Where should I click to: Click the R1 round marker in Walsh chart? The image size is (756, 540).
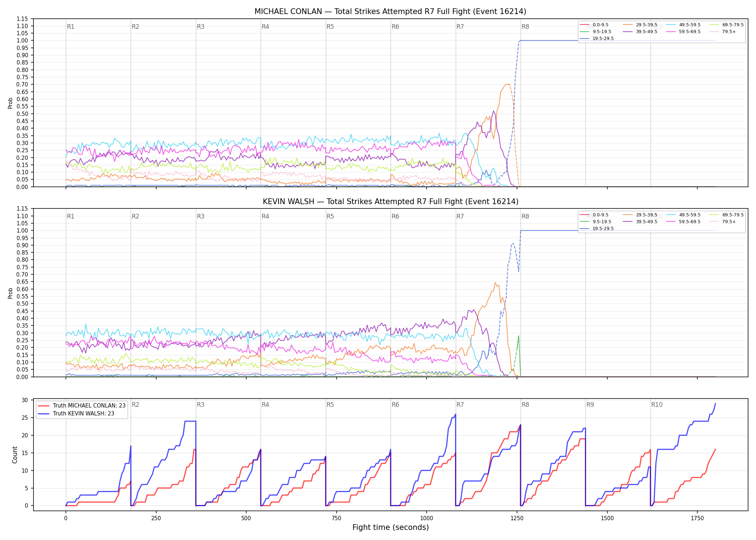click(71, 216)
